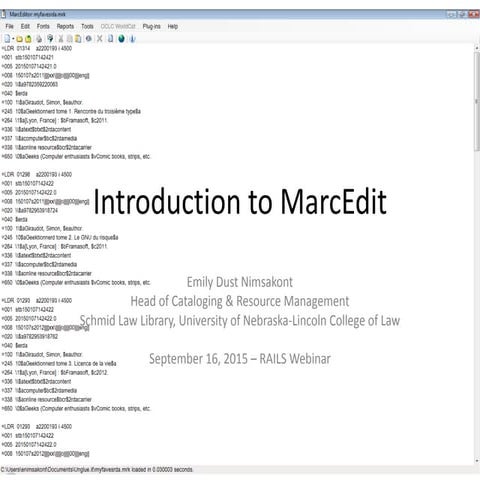Click the =LDR 01298 leader line

point(37,174)
